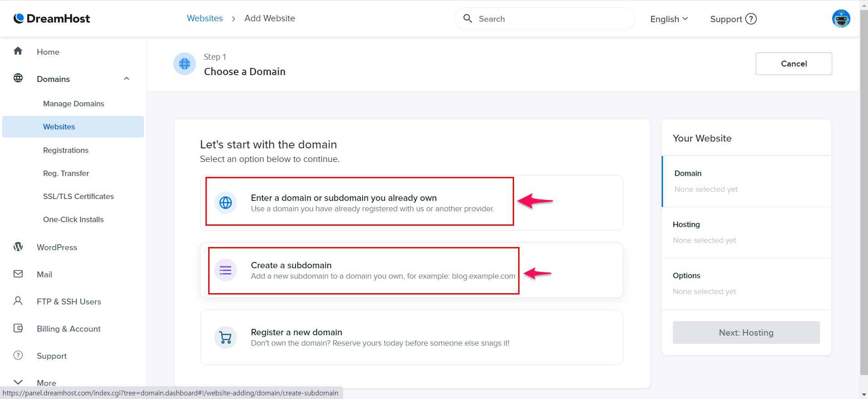Click the Step 1 globe icon
868x399 pixels.
click(x=185, y=64)
